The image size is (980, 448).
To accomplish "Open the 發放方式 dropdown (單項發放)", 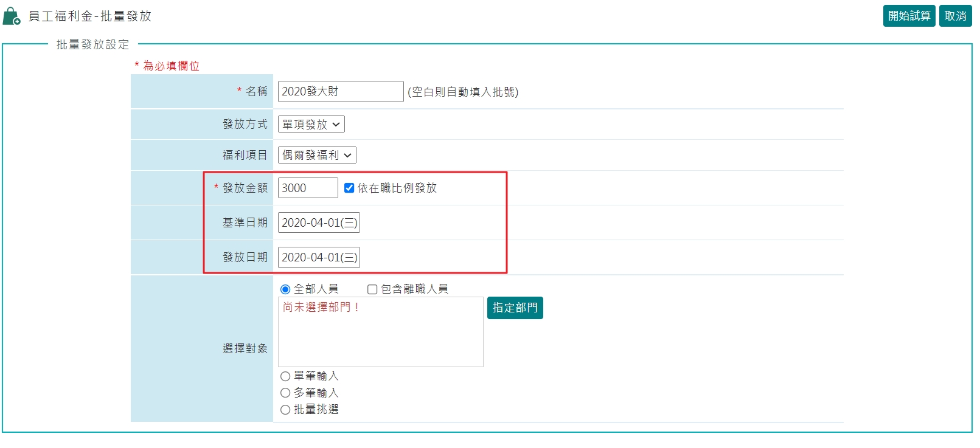I will point(311,124).
